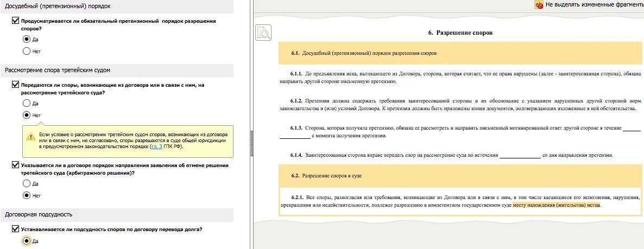Click clause 6.1.2 paragraph text

(460, 105)
